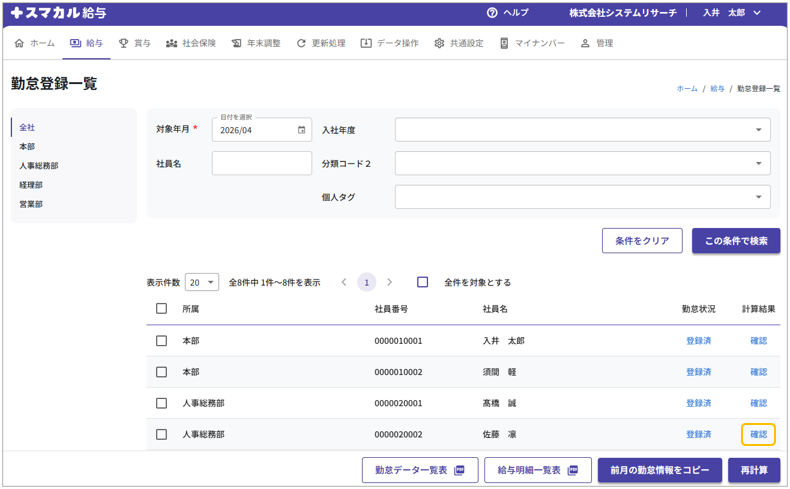This screenshot has height=489, width=790.
Task: Click 前月の勤怠情報をコピー button
Action: (x=659, y=470)
